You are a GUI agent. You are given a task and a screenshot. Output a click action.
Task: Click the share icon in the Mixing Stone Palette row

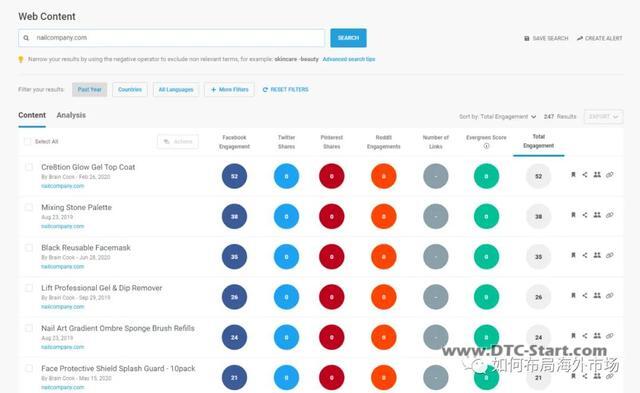pyautogui.click(x=585, y=215)
